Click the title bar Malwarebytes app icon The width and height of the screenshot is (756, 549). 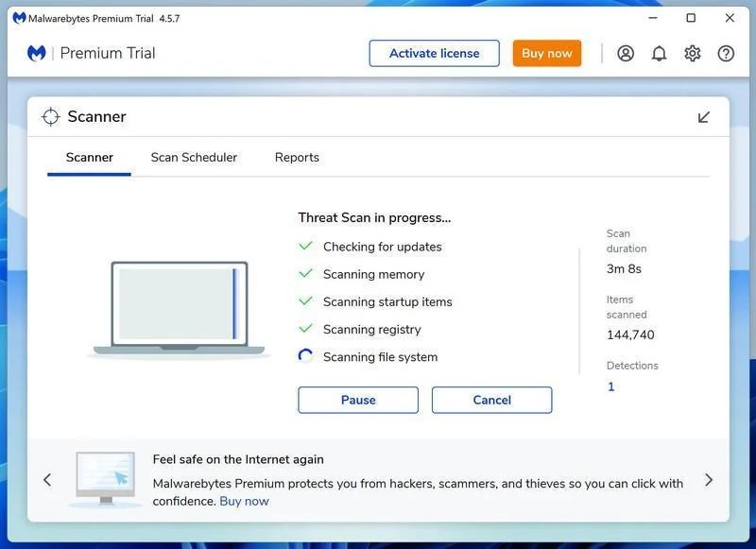(x=19, y=18)
